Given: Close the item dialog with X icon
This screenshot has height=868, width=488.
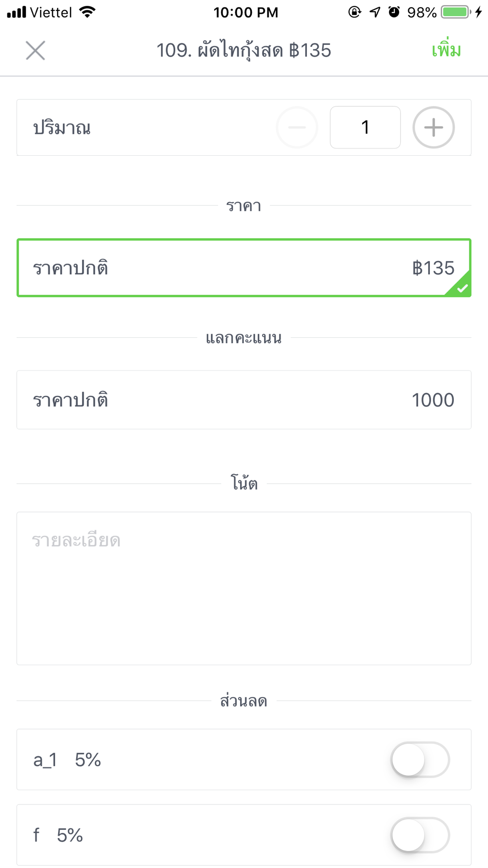Looking at the screenshot, I should 35,50.
